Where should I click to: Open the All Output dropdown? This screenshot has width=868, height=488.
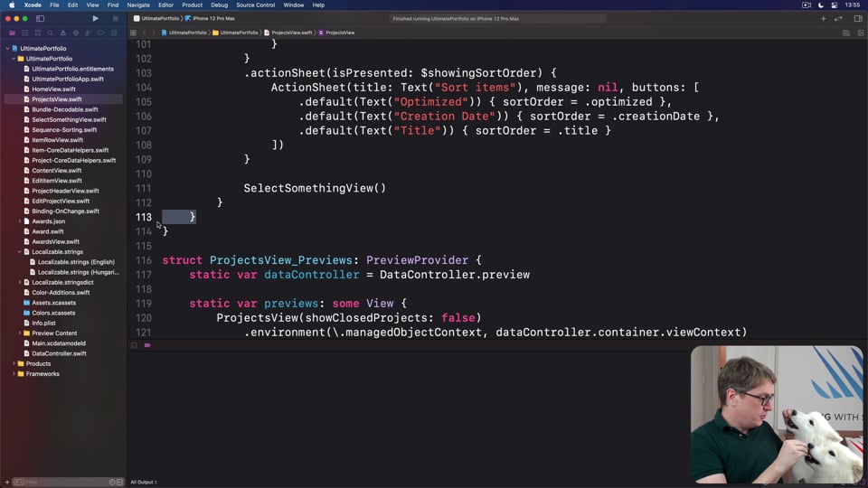click(144, 483)
